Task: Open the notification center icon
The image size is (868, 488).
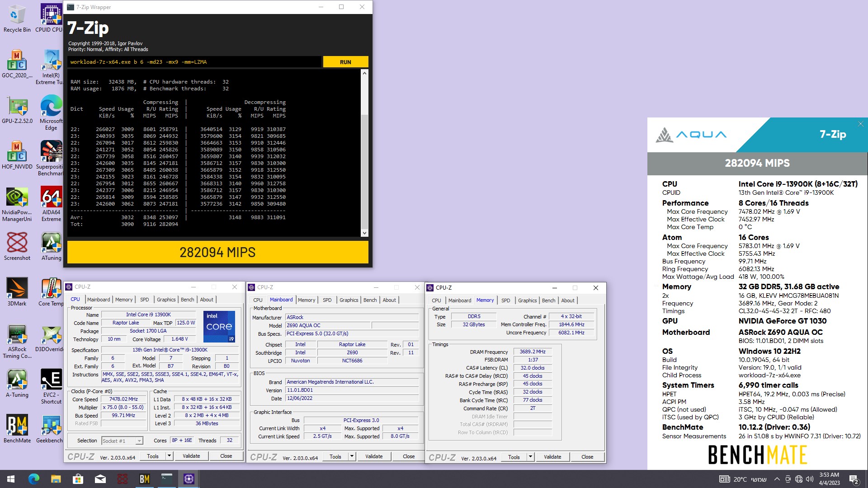Action: [x=854, y=479]
